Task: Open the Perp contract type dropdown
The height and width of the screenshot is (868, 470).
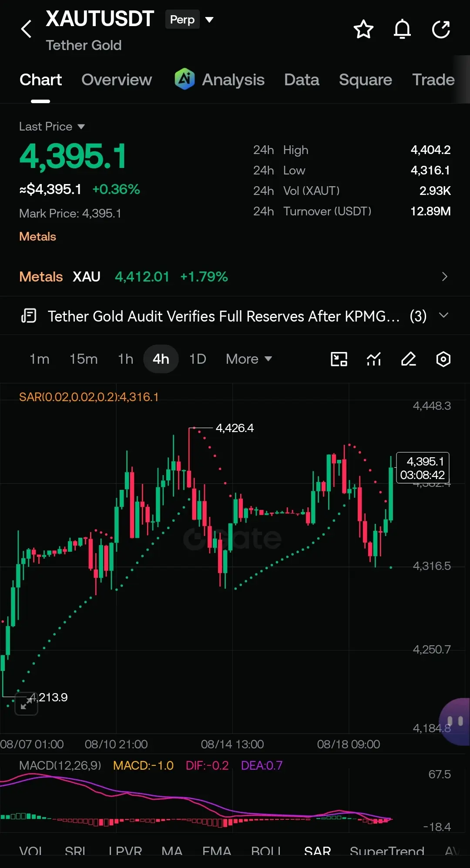Action: click(209, 20)
